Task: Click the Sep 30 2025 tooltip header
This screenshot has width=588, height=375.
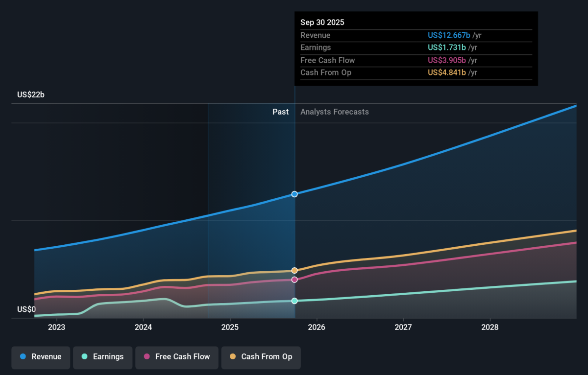Action: (x=322, y=23)
